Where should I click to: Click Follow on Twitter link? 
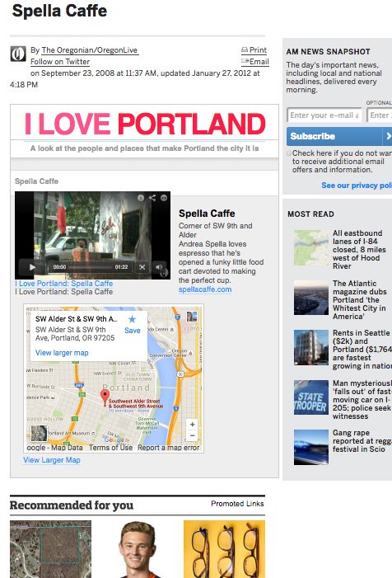pyautogui.click(x=60, y=62)
